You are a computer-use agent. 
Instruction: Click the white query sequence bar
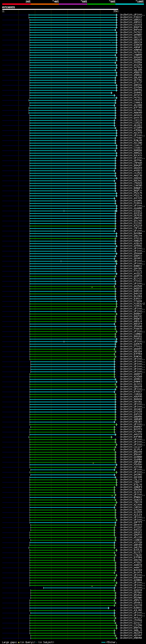(60, 10)
